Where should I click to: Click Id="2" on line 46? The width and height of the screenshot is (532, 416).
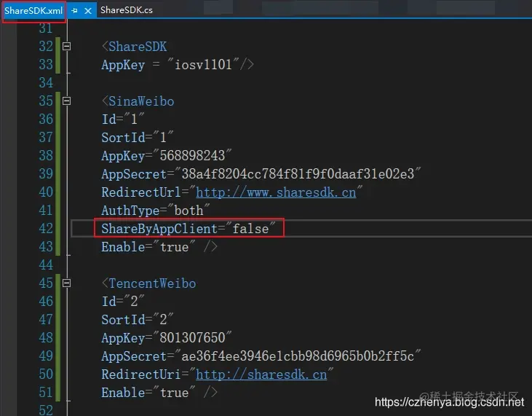(123, 301)
